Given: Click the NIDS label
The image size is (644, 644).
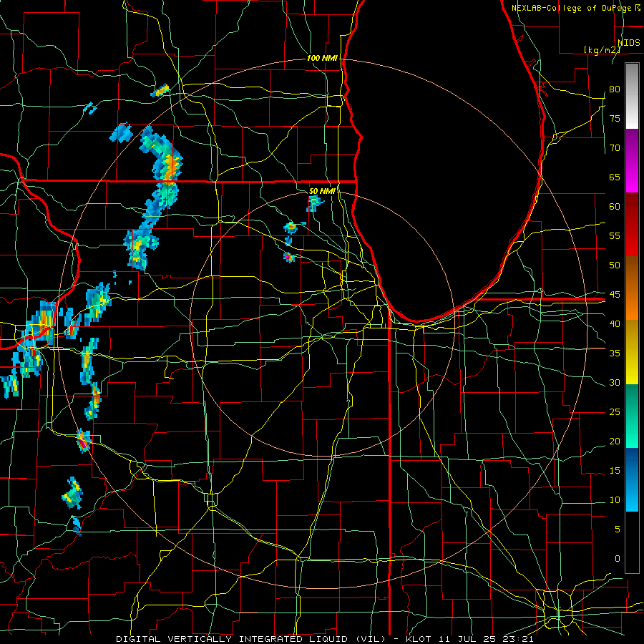Looking at the screenshot, I should (628, 42).
